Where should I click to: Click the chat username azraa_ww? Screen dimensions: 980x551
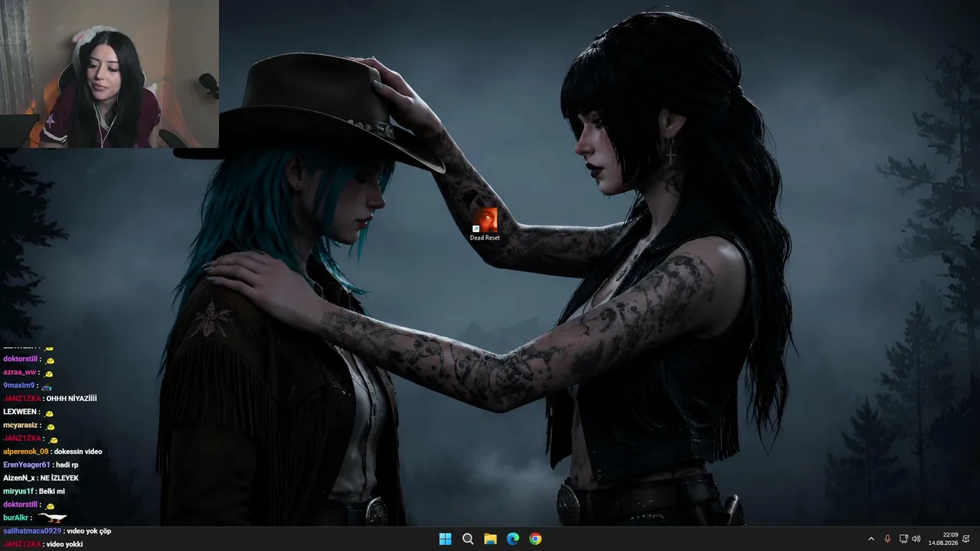click(x=20, y=372)
